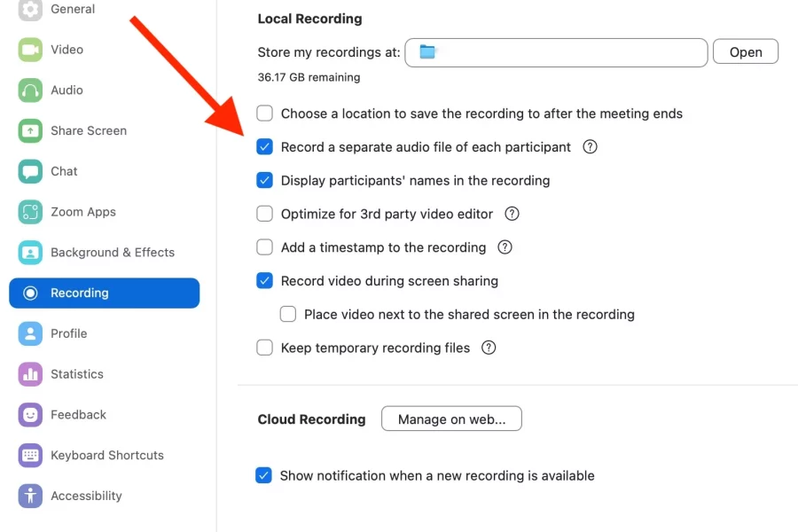Select the Zoom Apps icon
This screenshot has width=798, height=532.
click(30, 212)
